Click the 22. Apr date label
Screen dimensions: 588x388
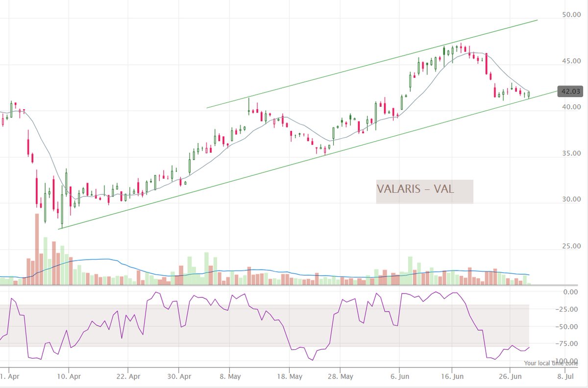tap(128, 377)
